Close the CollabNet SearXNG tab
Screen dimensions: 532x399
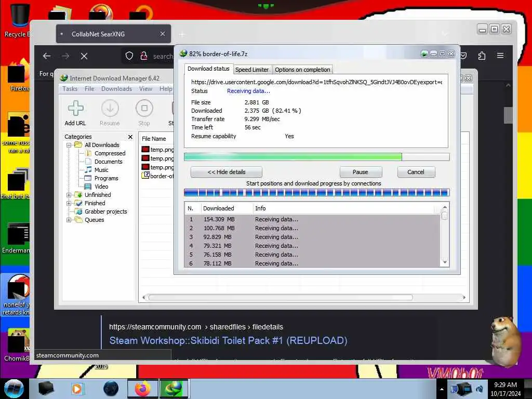coord(163,34)
